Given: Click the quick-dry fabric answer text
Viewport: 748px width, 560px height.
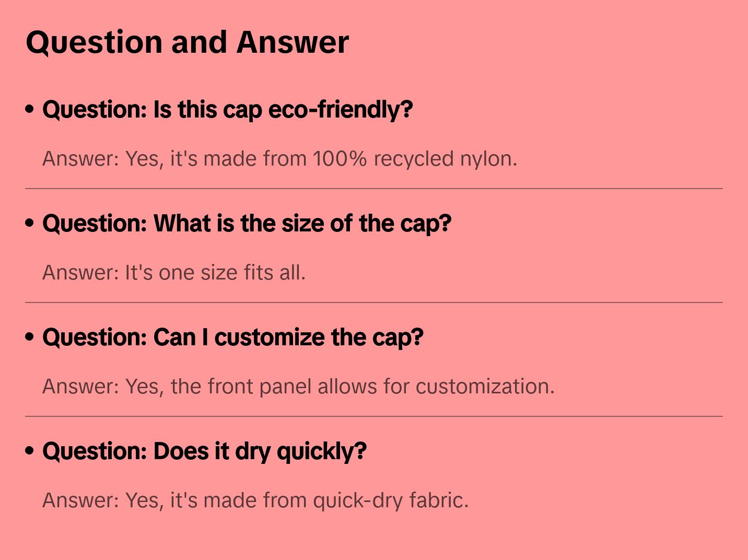Looking at the screenshot, I should coord(255,500).
